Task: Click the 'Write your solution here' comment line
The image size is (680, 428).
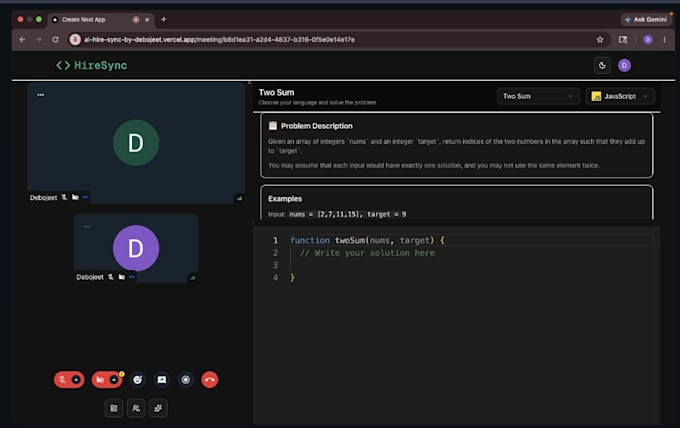Action: (367, 253)
